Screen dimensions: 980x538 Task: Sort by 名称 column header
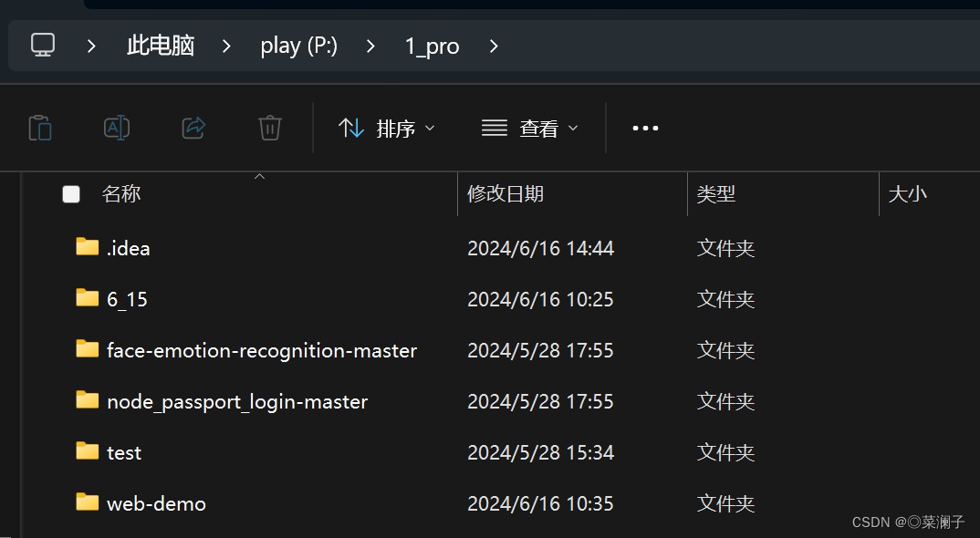pyautogui.click(x=121, y=193)
